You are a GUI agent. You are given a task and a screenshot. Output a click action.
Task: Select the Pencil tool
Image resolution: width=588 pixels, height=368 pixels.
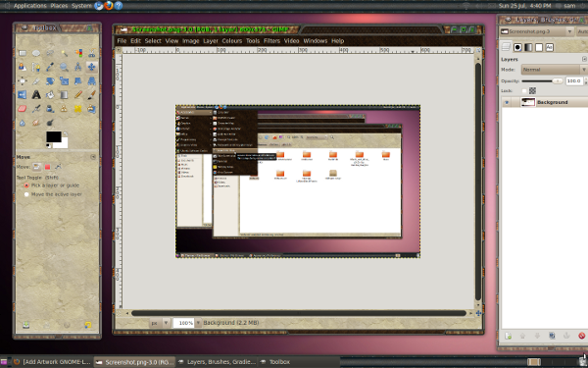(78, 95)
